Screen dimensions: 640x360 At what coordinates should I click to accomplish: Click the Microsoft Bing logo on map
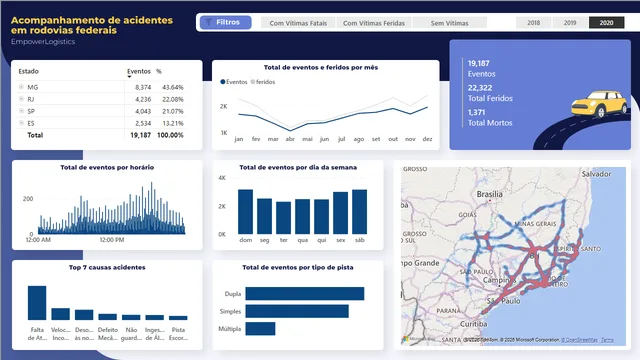[x=419, y=339]
